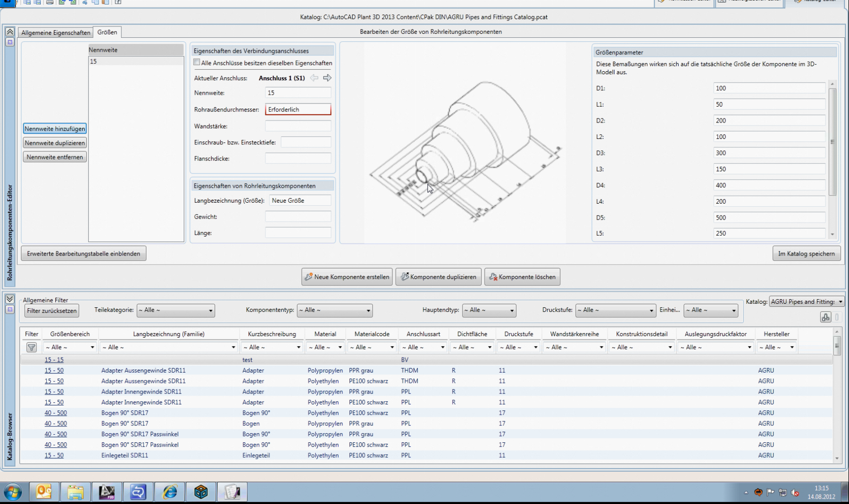Screen dimensions: 849x504
Task: Click Komponente duplizieren button
Action: [439, 277]
